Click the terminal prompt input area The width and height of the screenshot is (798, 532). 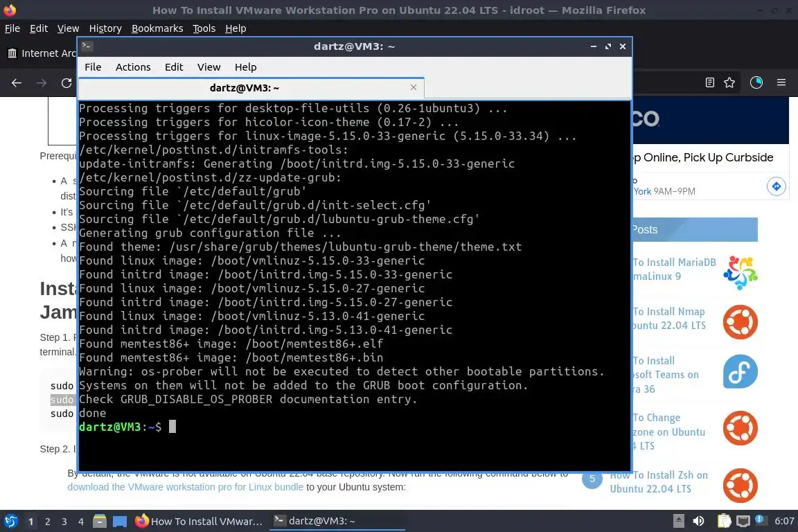[172, 427]
